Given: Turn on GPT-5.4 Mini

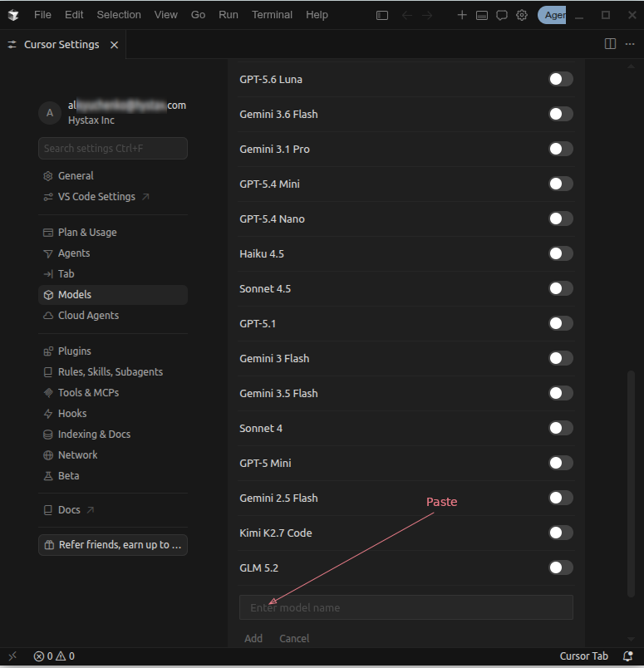Looking at the screenshot, I should tap(560, 184).
